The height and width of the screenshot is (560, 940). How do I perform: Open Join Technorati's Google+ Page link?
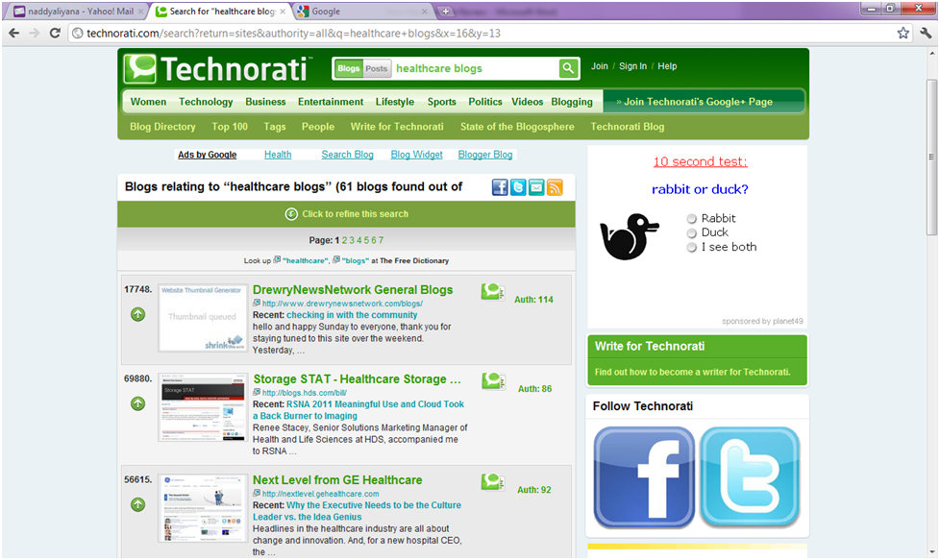click(695, 102)
